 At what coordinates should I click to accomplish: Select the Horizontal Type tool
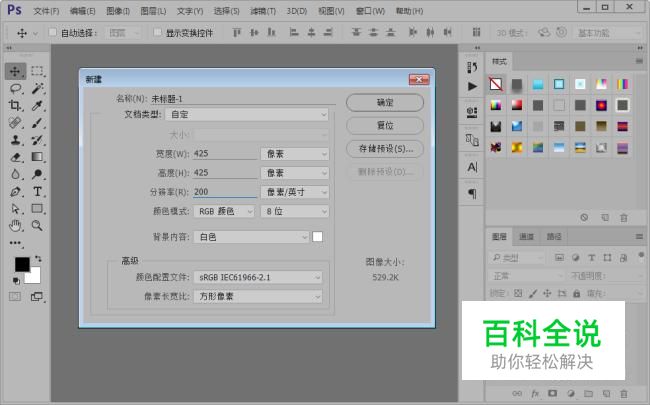pyautogui.click(x=37, y=192)
